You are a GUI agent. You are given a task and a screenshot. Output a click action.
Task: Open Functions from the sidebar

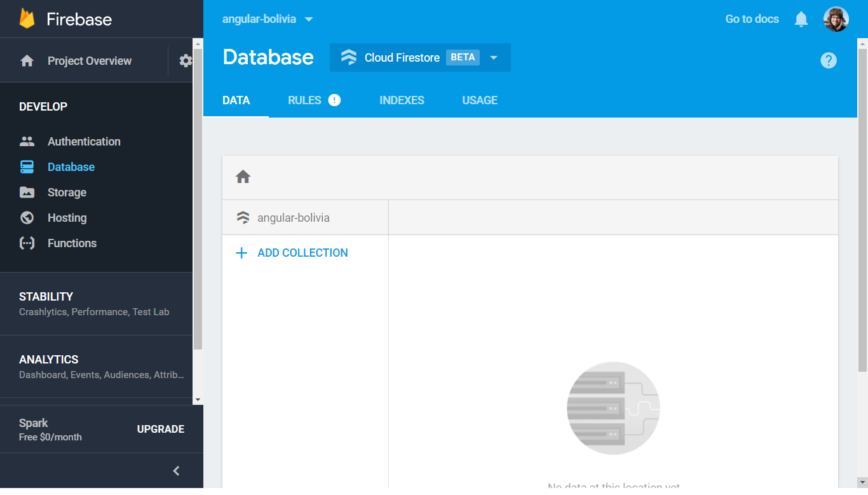click(72, 243)
